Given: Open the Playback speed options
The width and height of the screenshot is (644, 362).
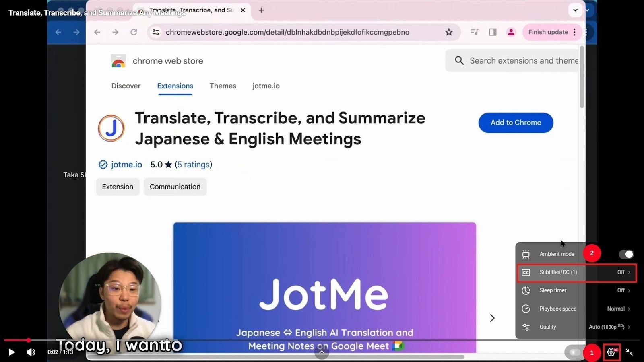Looking at the screenshot, I should (576, 309).
